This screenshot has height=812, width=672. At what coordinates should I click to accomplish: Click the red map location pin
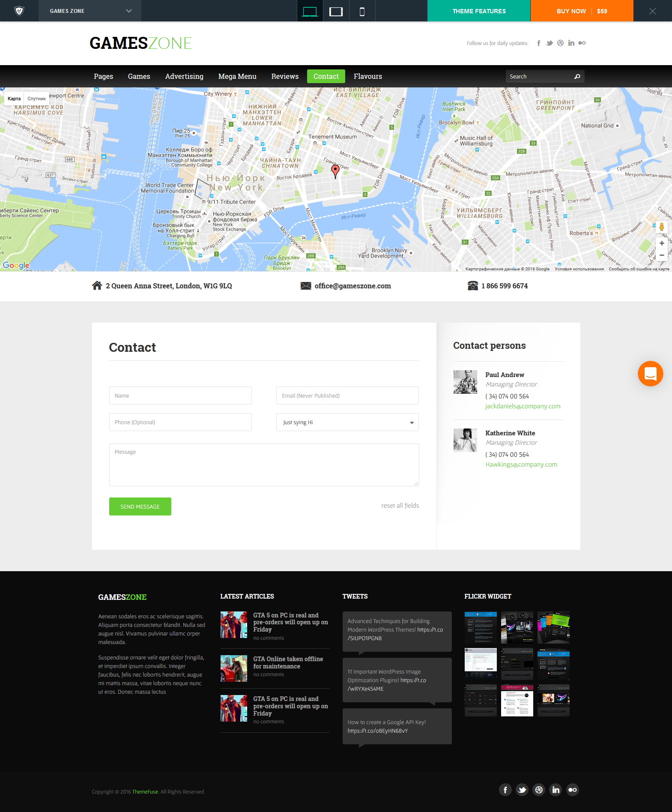point(335,171)
